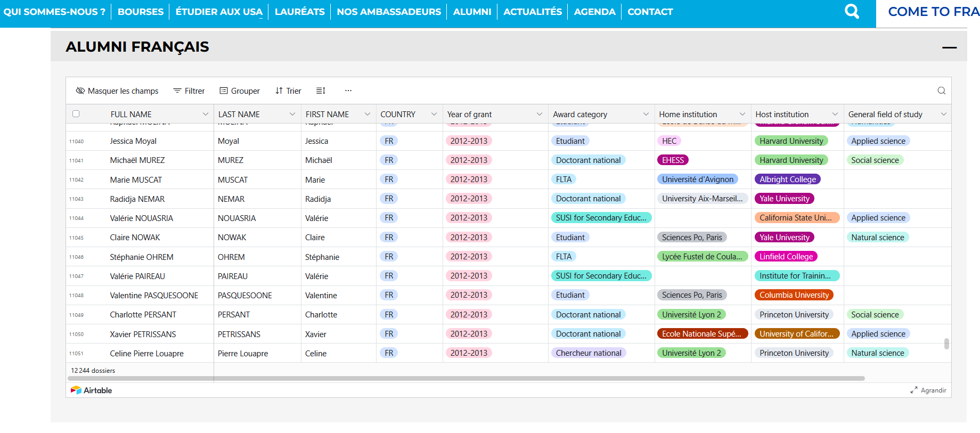
Task: Open the Award category column dropdown
Action: coord(646,115)
